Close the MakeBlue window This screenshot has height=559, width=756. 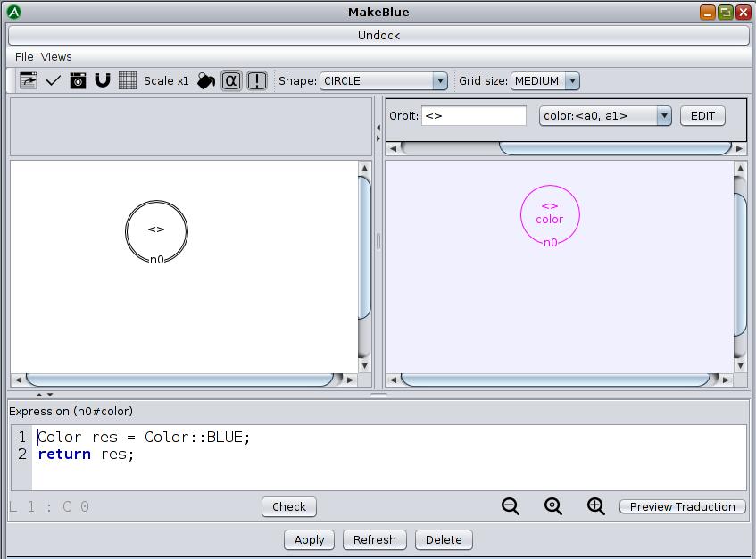743,13
